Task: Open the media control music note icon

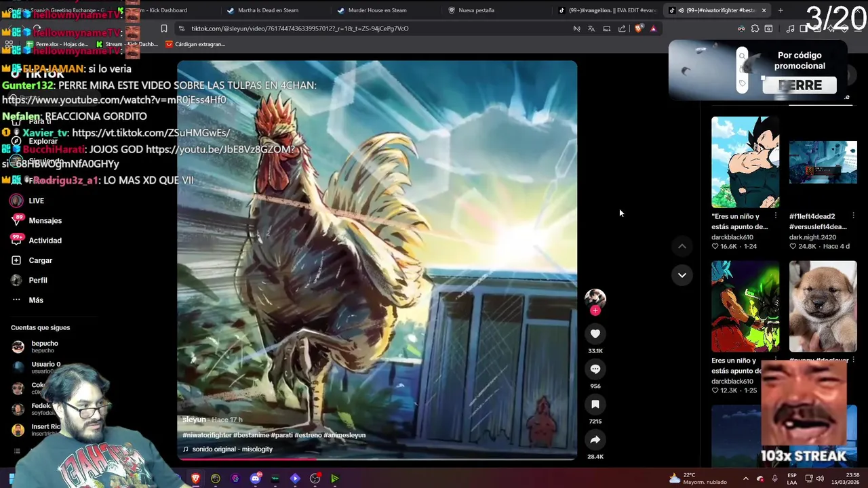Action: tap(790, 28)
